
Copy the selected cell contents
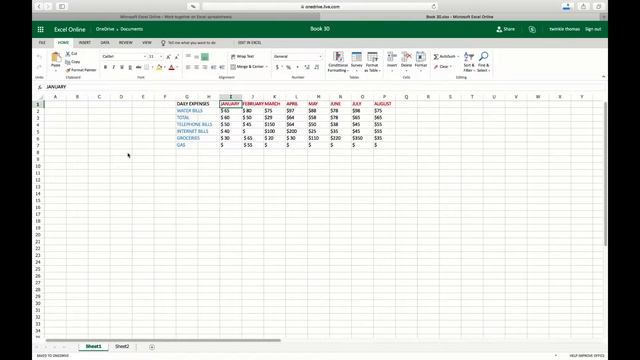(73, 62)
